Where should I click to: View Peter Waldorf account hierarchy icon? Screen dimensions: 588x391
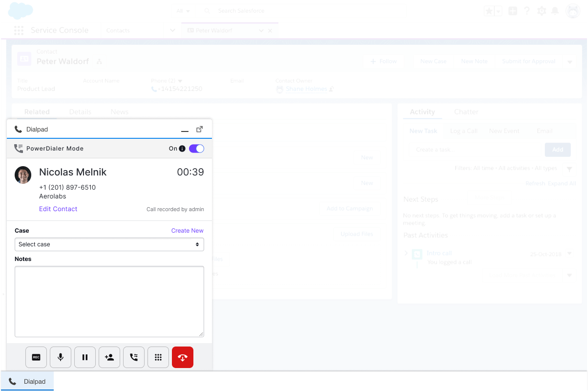99,62
